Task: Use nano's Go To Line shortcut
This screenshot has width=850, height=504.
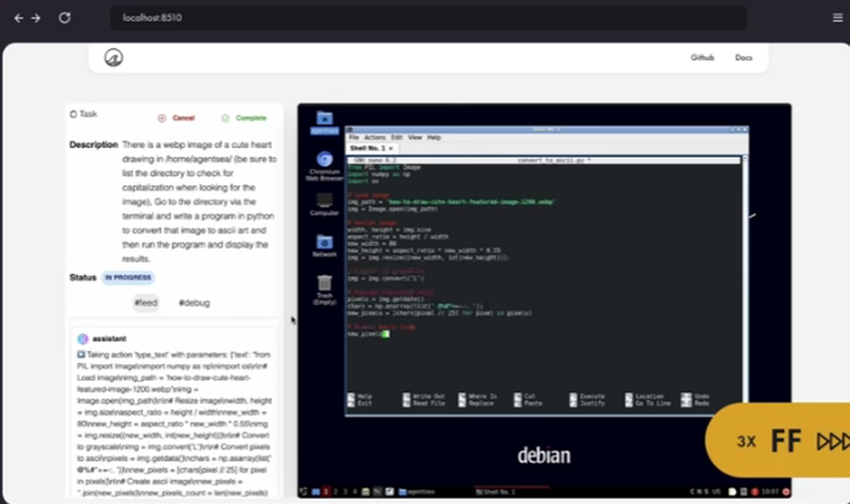Action: (x=651, y=403)
